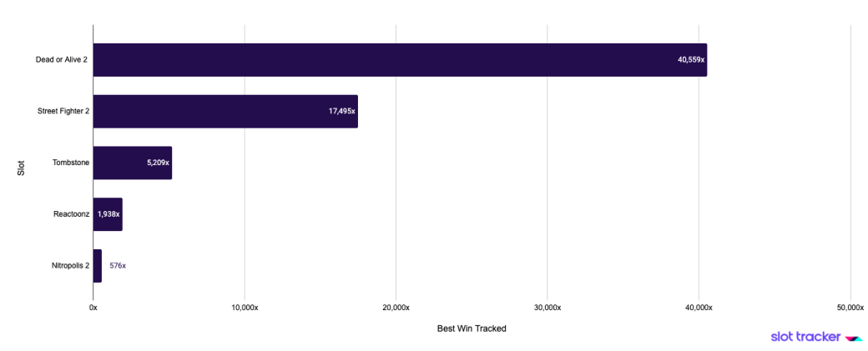
Task: Click the slot tracker brand text
Action: pyautogui.click(x=805, y=337)
